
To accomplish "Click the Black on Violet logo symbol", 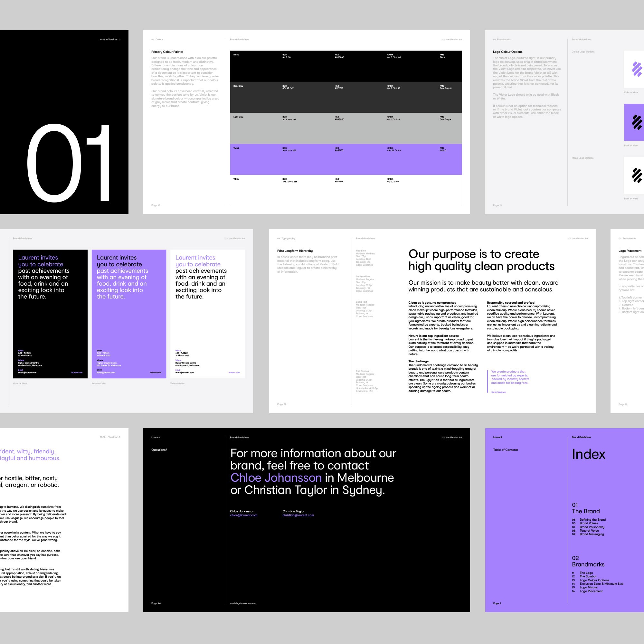I will point(637,122).
